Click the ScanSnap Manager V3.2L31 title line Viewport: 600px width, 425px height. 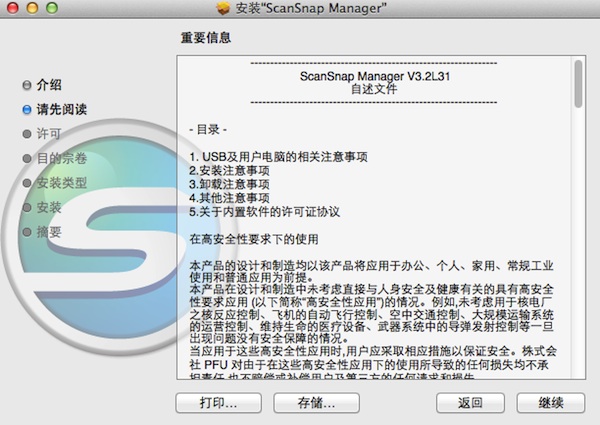tap(375, 76)
